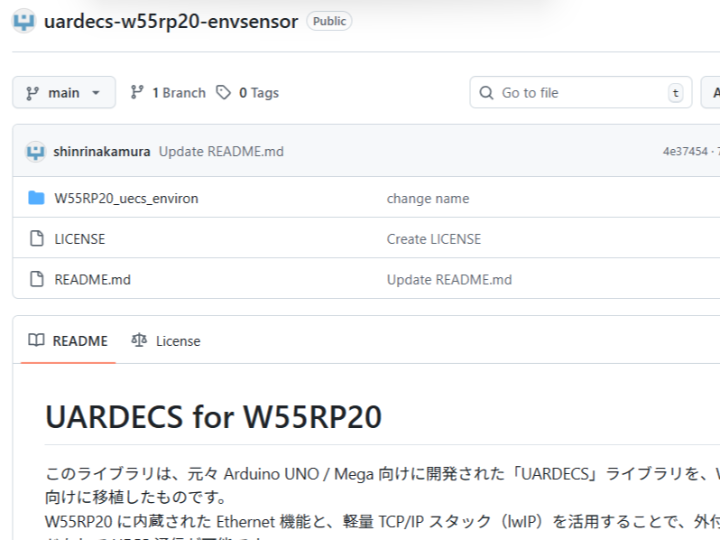Viewport: 720px width, 540px height.
Task: Open the W55RP20_uecs_environ folder
Action: pos(126,198)
